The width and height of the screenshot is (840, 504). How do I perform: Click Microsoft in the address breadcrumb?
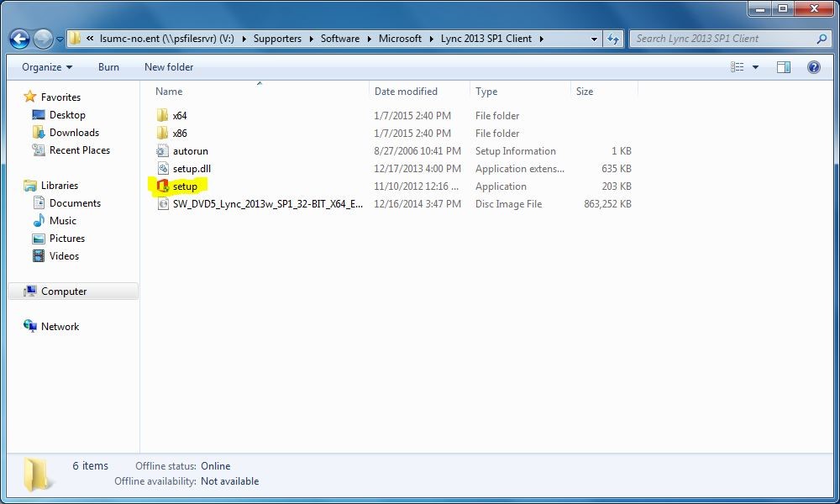400,39
